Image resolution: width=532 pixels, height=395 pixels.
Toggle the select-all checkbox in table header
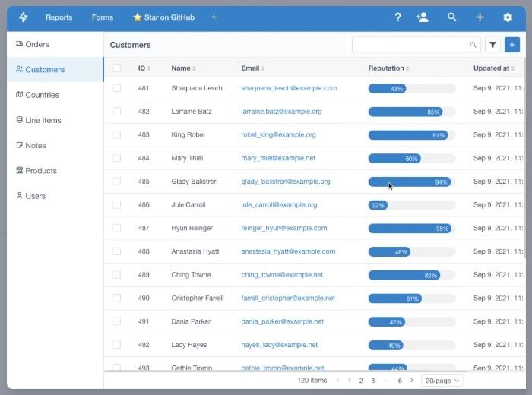(x=117, y=68)
